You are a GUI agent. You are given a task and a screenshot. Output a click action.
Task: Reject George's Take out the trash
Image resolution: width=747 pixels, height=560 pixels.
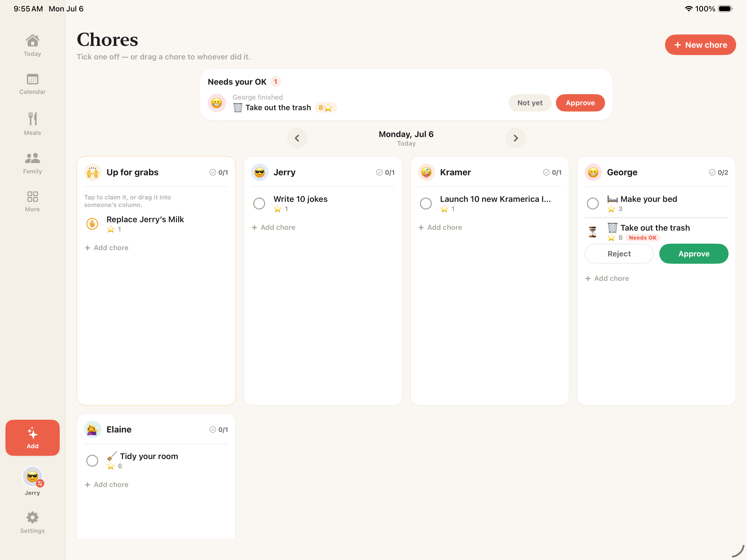tap(619, 253)
